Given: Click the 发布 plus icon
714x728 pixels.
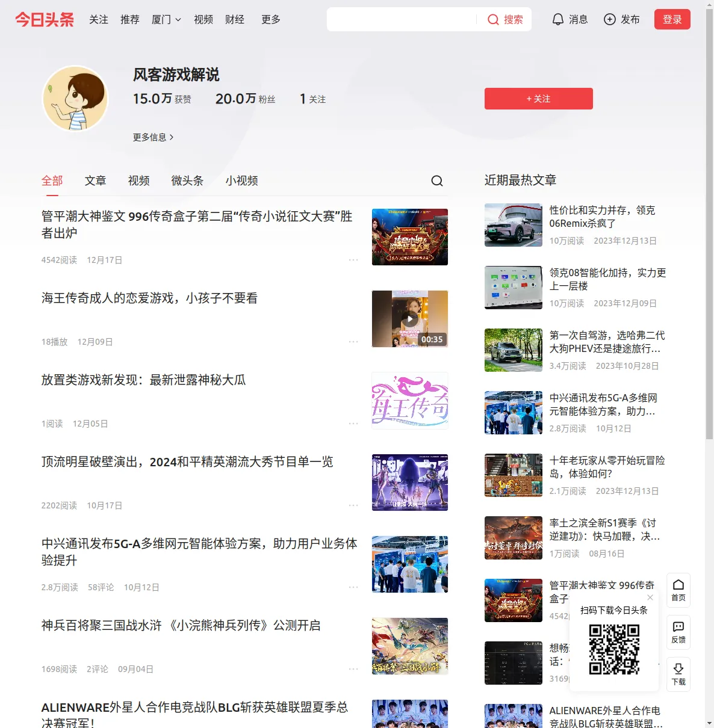Looking at the screenshot, I should (610, 19).
